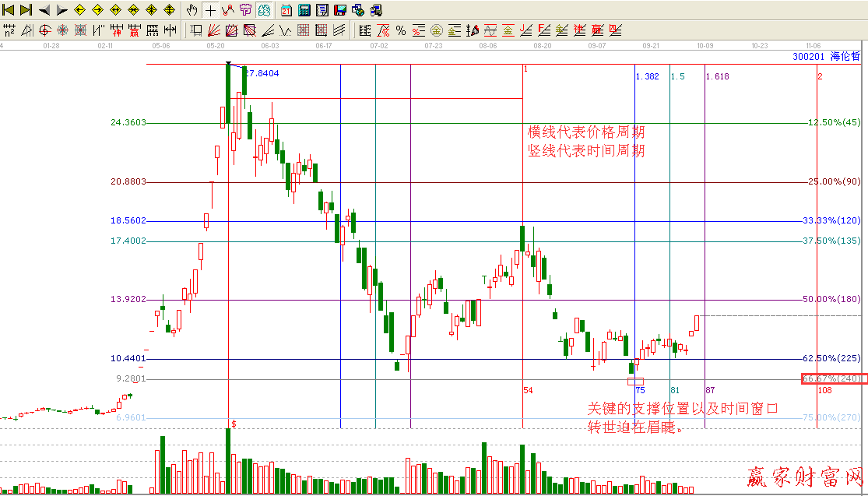Select the circled 金 golden ratio tool
The height and width of the screenshot is (496, 868).
(x=437, y=31)
